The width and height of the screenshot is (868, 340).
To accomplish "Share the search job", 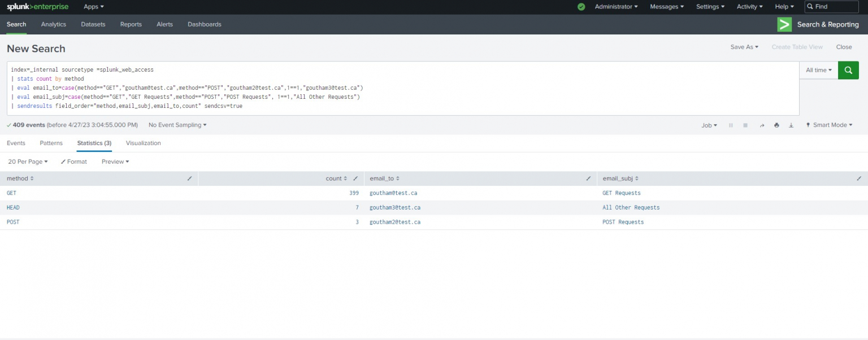I will click(761, 125).
